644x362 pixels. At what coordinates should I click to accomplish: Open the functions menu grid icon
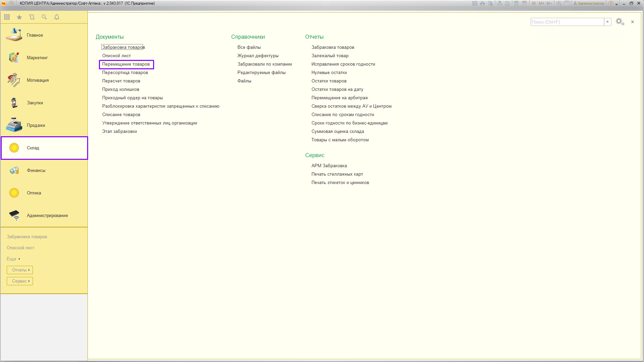(7, 17)
